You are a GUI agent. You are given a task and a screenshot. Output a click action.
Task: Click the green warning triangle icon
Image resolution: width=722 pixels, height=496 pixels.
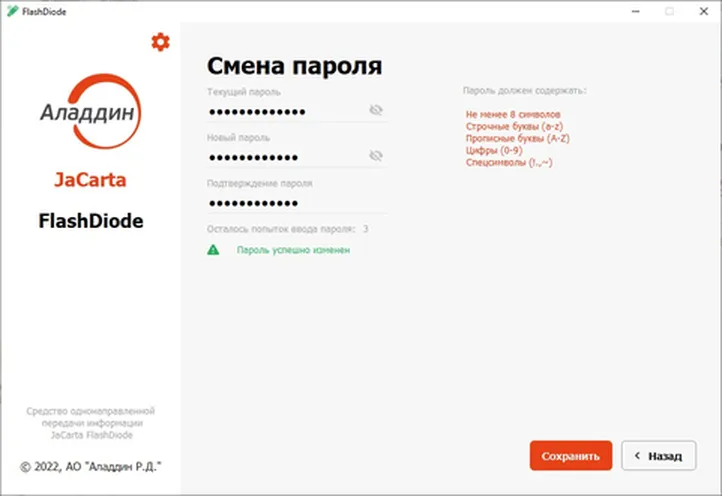point(213,250)
